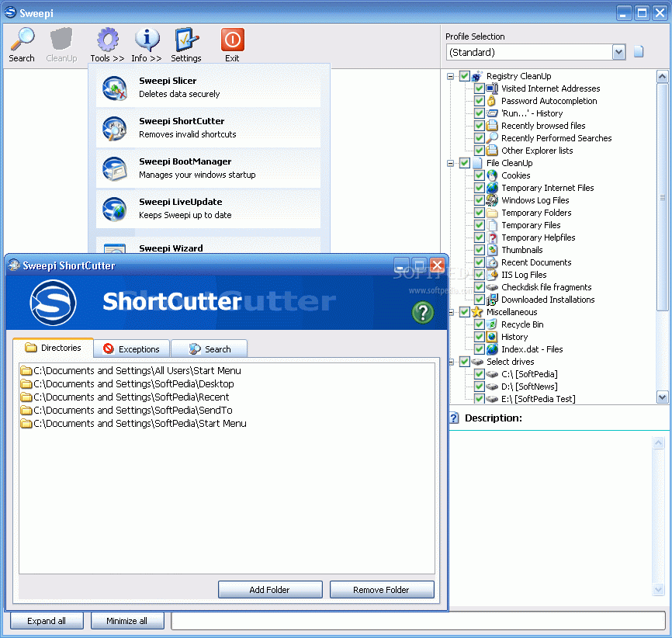The height and width of the screenshot is (638, 672).
Task: Toggle the 'Run...' - History checkbox
Action: [480, 113]
